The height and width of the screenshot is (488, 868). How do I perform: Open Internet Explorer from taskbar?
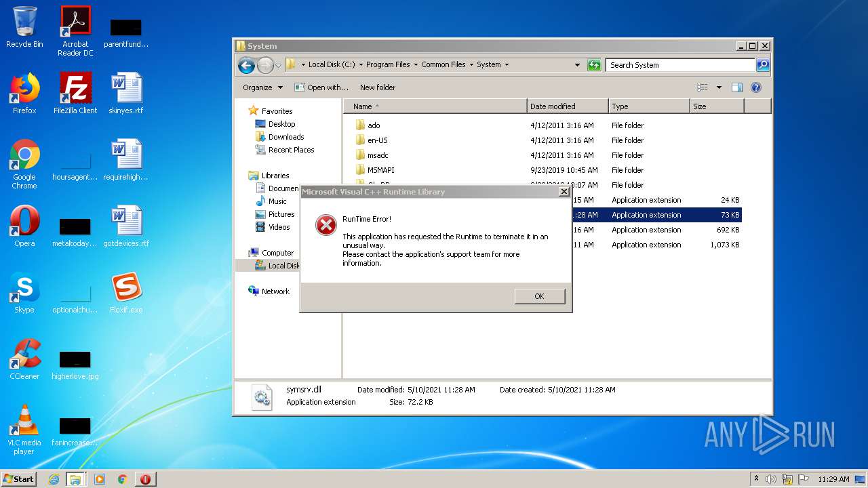[x=54, y=479]
